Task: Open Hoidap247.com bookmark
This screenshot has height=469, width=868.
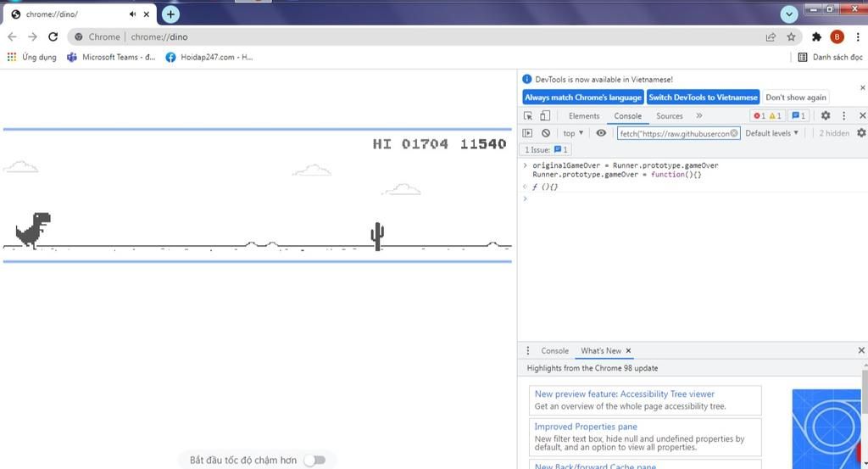Action: coord(209,57)
